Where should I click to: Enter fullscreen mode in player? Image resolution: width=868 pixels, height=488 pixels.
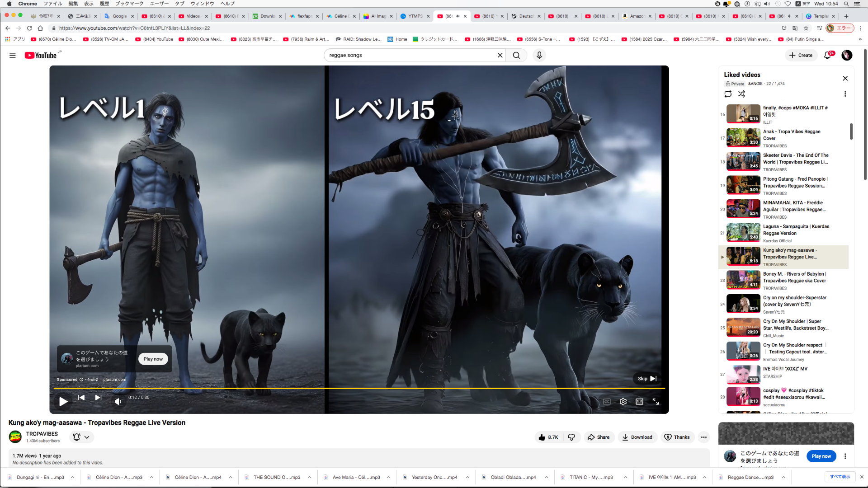(x=656, y=401)
